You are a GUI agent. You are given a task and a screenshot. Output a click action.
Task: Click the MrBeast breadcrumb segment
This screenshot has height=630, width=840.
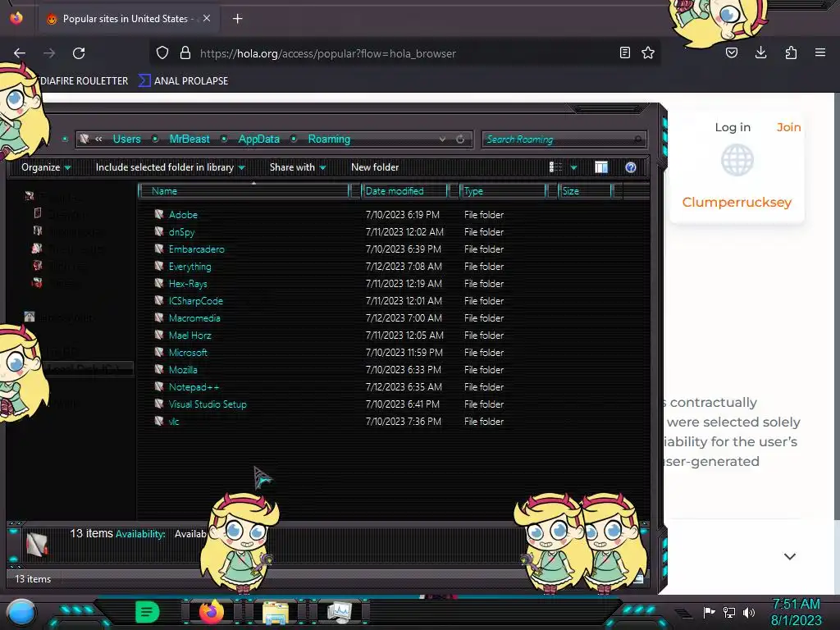pos(189,139)
